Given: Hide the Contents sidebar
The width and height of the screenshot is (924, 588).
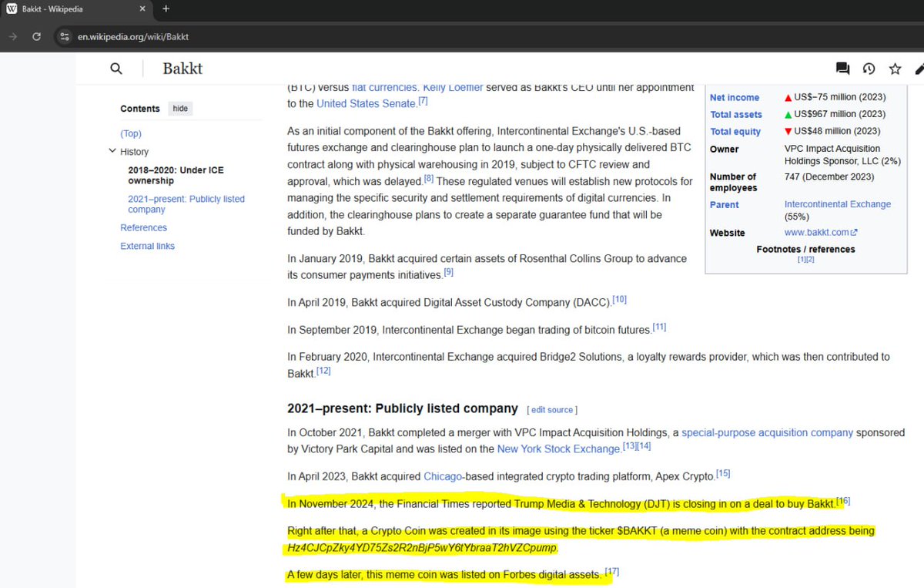Looking at the screenshot, I should click(x=180, y=109).
